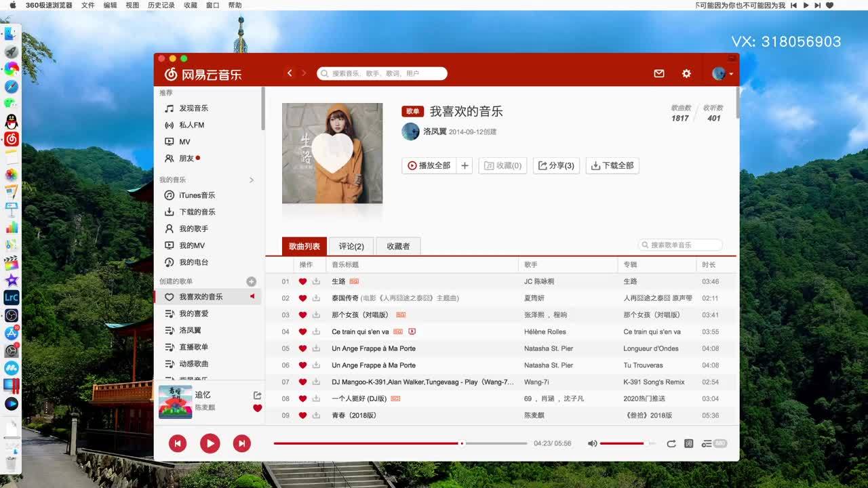Image resolution: width=868 pixels, height=488 pixels.
Task: Toggle the loop playback mode
Action: 671,443
